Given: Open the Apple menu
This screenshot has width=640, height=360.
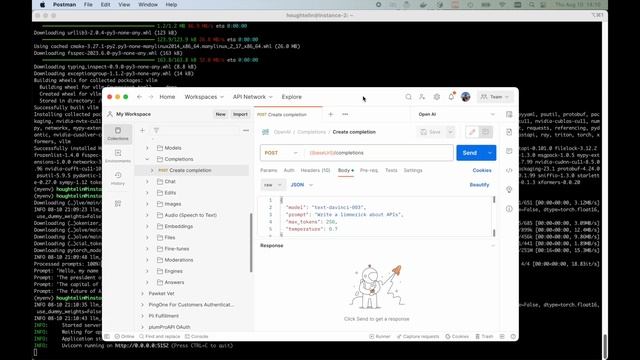Looking at the screenshot, I should pos(42,4).
